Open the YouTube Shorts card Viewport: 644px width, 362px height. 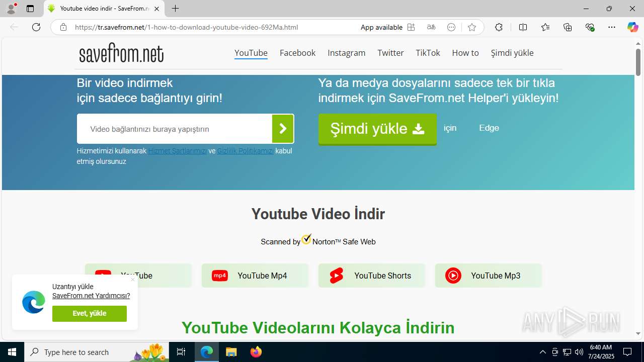(x=371, y=276)
